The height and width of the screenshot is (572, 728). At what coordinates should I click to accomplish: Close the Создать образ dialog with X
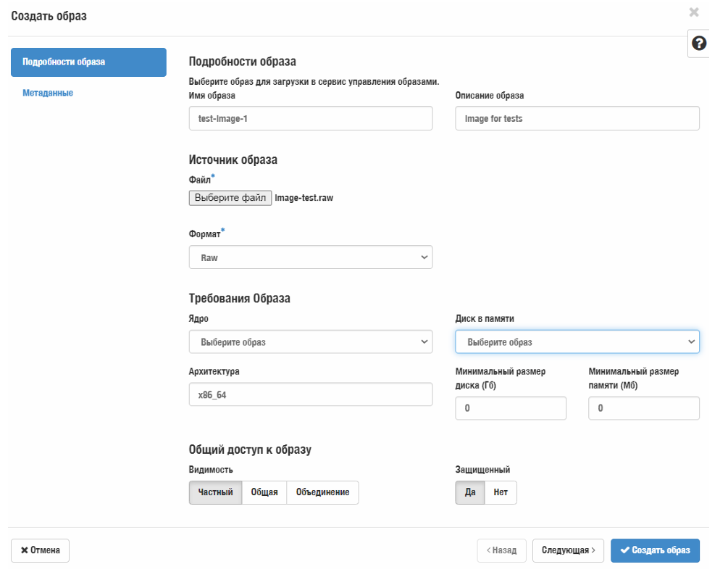(x=694, y=12)
